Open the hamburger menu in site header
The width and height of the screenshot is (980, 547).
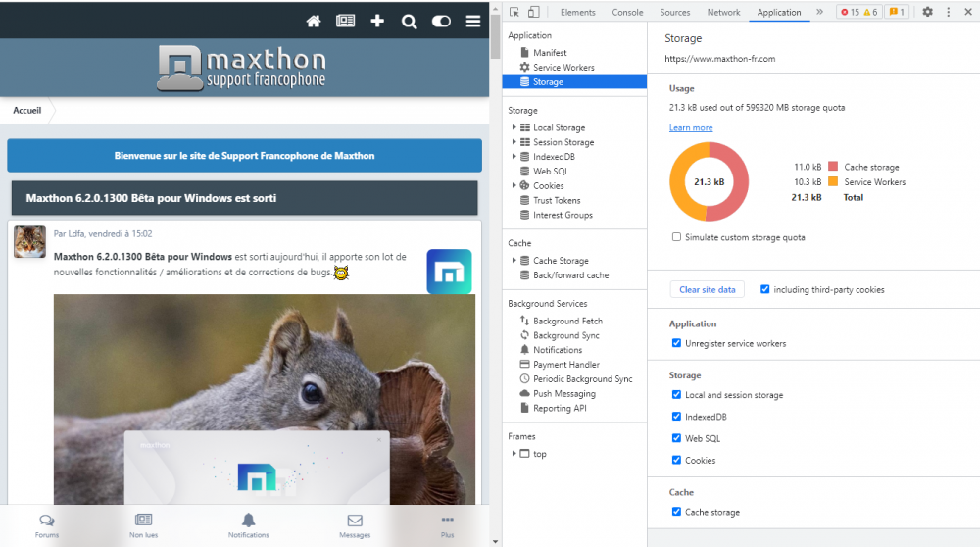pyautogui.click(x=472, y=21)
